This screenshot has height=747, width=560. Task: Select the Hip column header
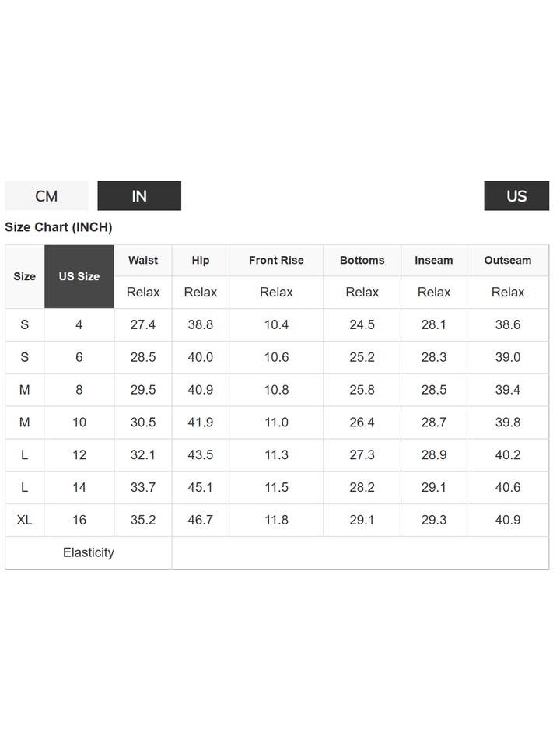(x=201, y=261)
